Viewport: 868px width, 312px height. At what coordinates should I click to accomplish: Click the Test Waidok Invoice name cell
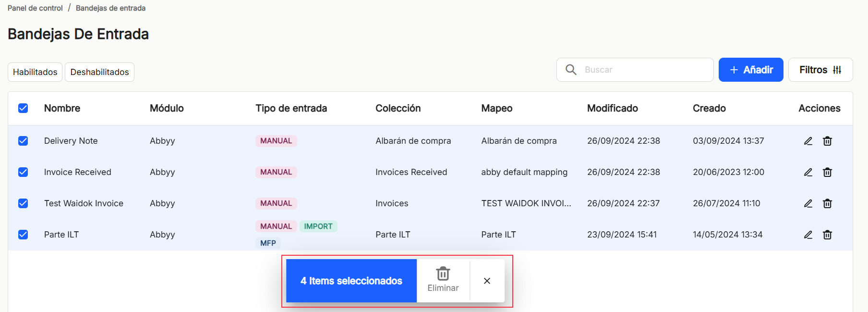point(84,203)
